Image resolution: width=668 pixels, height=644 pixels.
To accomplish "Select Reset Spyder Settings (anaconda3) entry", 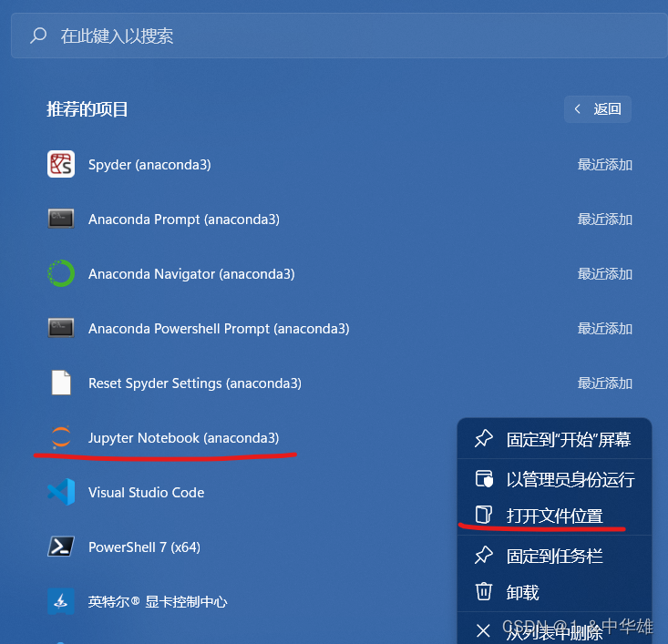I will (x=339, y=383).
